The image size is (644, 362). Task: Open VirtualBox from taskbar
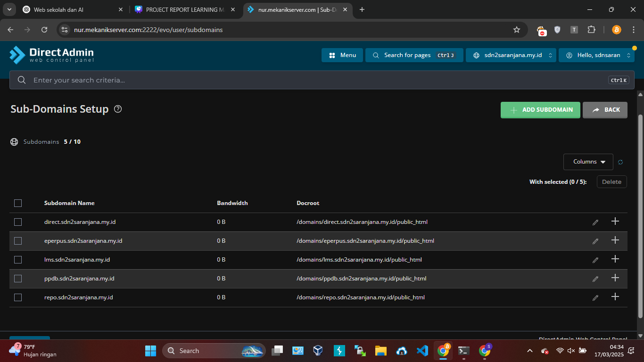coord(318,351)
